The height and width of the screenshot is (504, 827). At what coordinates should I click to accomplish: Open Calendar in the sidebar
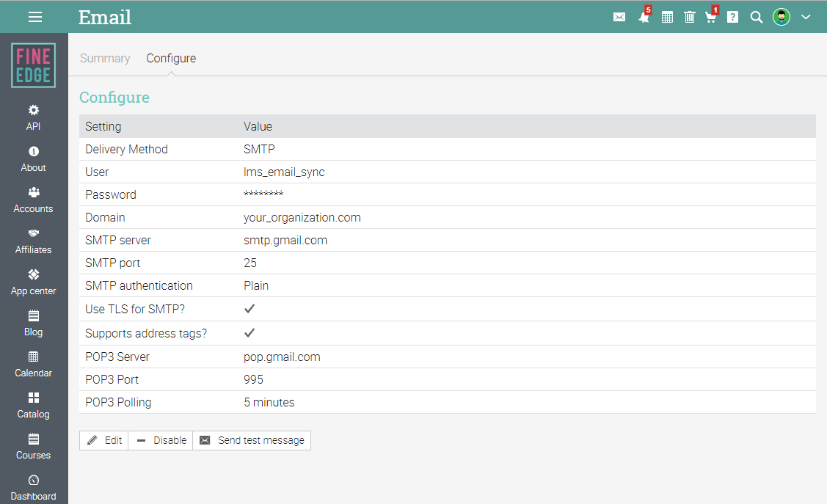point(33,365)
